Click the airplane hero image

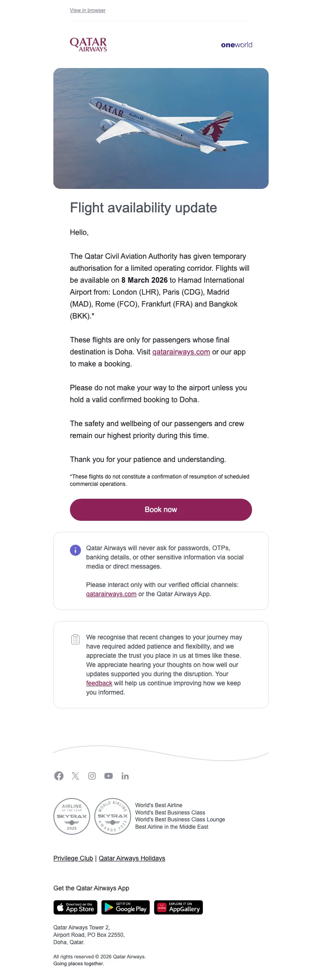[x=161, y=128]
